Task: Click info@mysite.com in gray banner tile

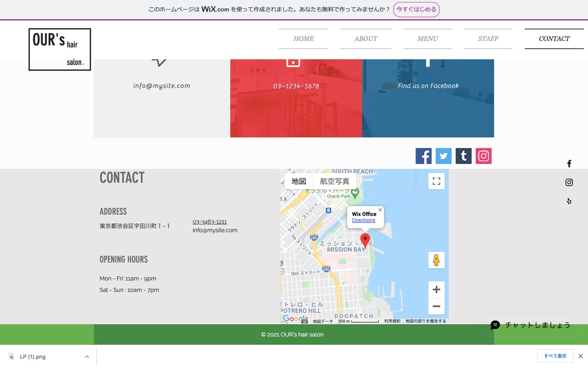Action: pos(161,86)
